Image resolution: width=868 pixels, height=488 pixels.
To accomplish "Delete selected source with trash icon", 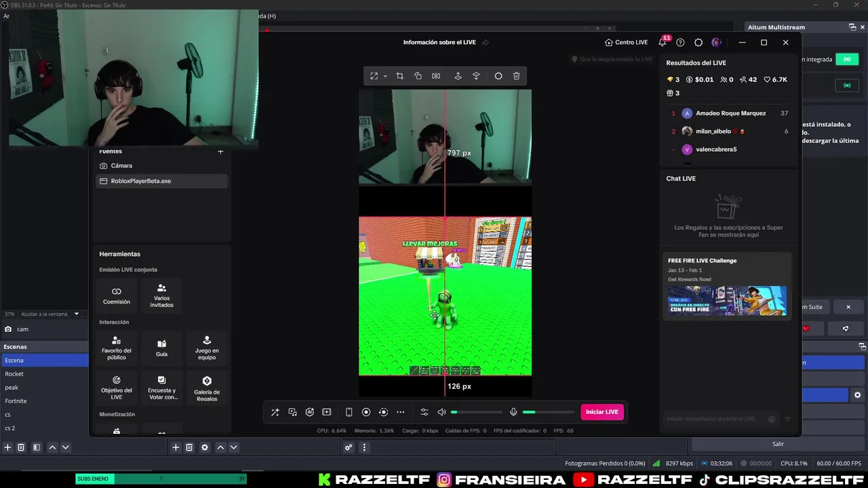I will click(x=517, y=76).
